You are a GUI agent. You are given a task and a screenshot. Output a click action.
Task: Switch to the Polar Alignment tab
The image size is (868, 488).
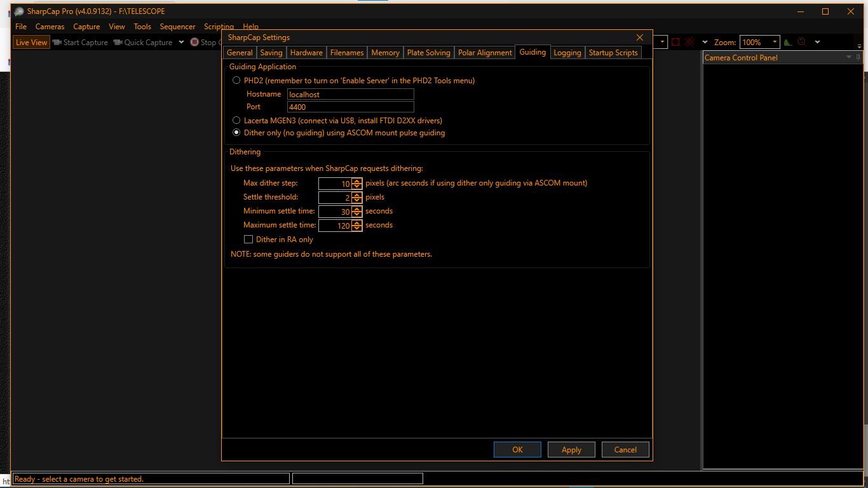coord(485,53)
